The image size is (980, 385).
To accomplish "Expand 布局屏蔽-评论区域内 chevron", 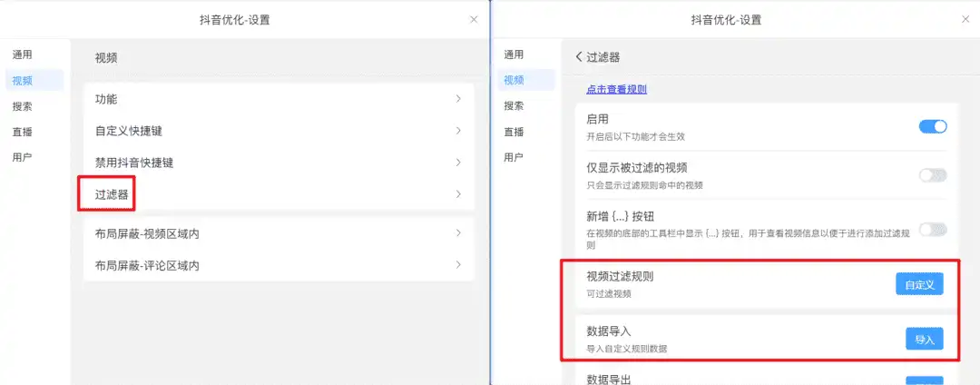I will [458, 265].
